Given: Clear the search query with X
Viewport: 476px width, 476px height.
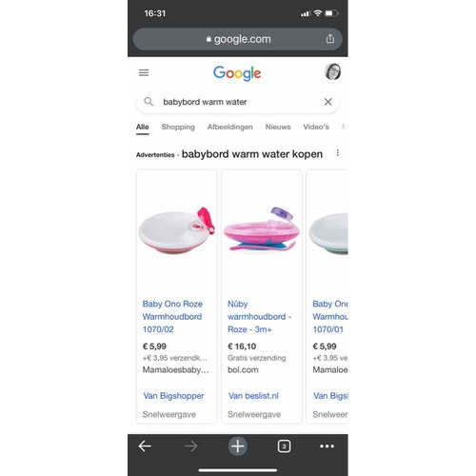Looking at the screenshot, I should coord(327,102).
